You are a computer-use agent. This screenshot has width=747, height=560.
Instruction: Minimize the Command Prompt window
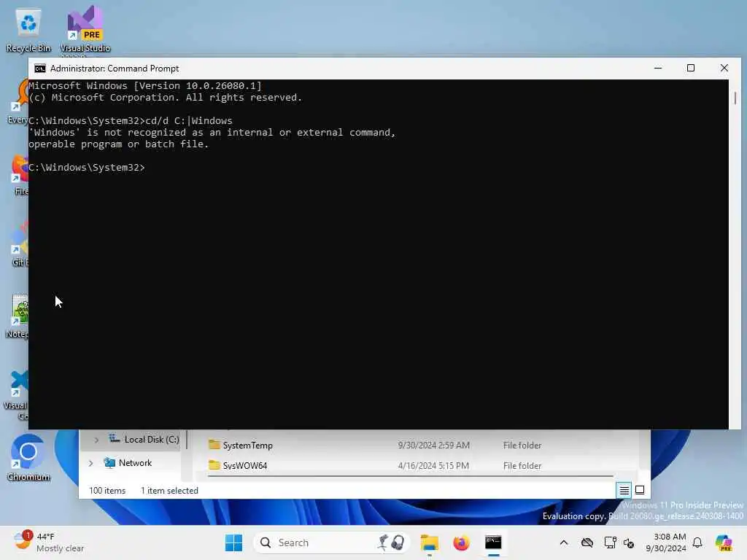point(658,68)
